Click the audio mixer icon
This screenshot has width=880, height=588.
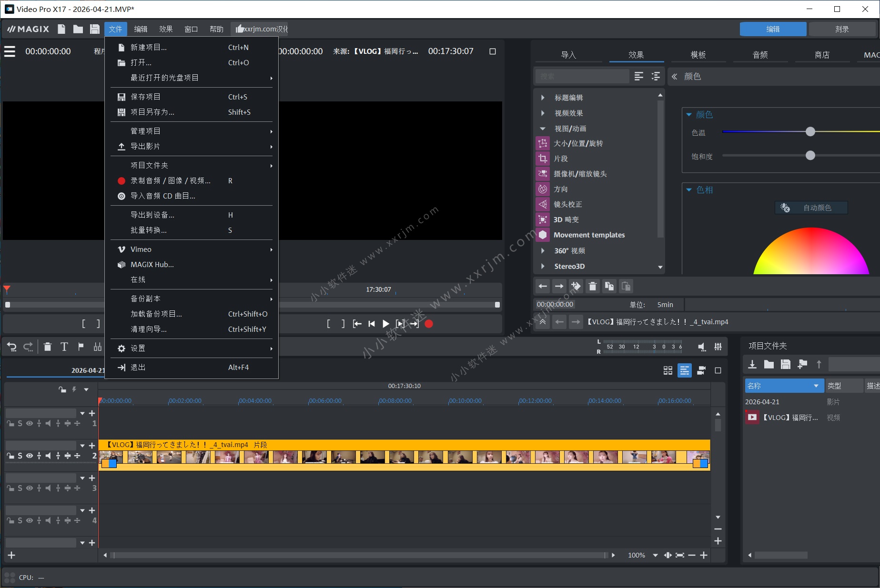coord(718,347)
